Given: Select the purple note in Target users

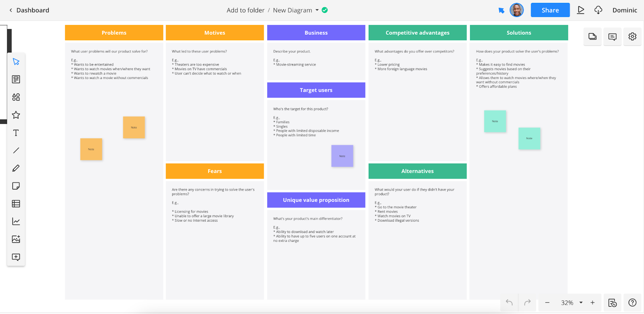Looking at the screenshot, I should pos(342,156).
